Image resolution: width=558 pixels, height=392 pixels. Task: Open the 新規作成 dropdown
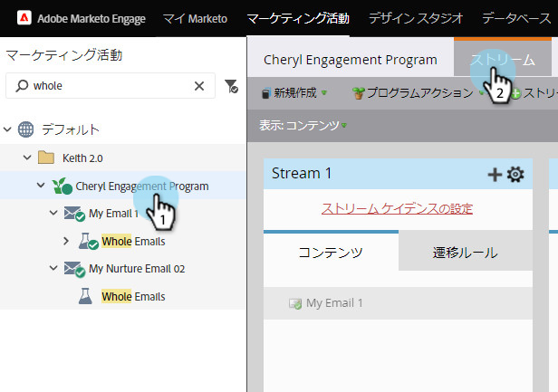point(294,93)
